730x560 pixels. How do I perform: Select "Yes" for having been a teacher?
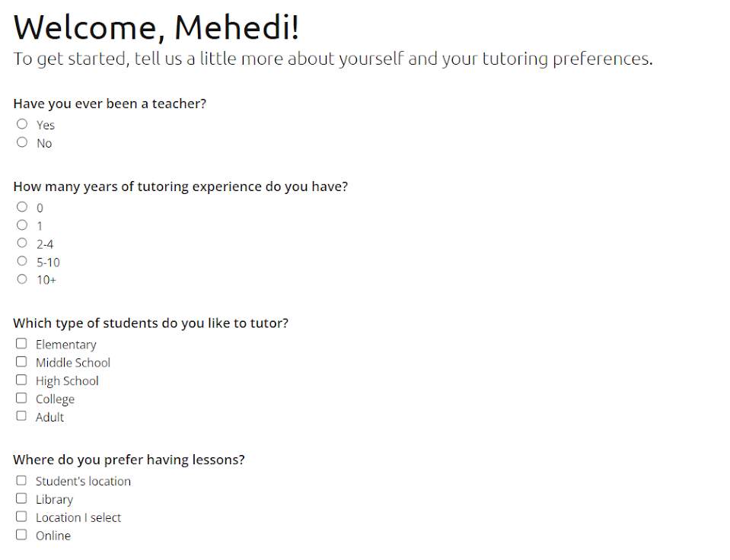pos(22,123)
